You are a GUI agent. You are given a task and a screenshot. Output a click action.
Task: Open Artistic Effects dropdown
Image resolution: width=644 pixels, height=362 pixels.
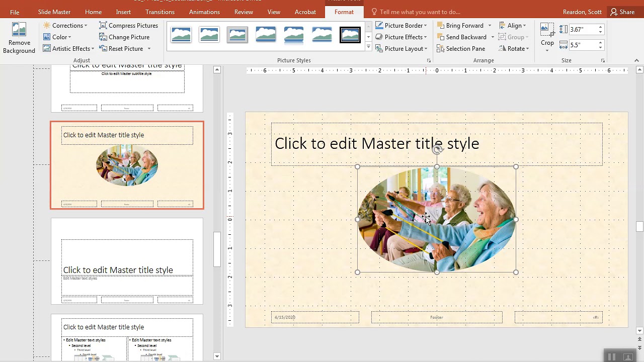(68, 49)
